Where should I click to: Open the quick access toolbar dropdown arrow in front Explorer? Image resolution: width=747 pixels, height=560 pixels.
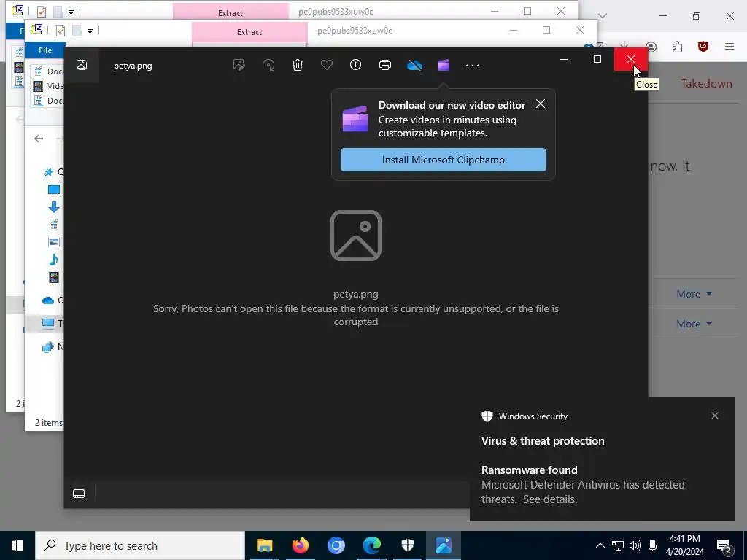pos(90,31)
